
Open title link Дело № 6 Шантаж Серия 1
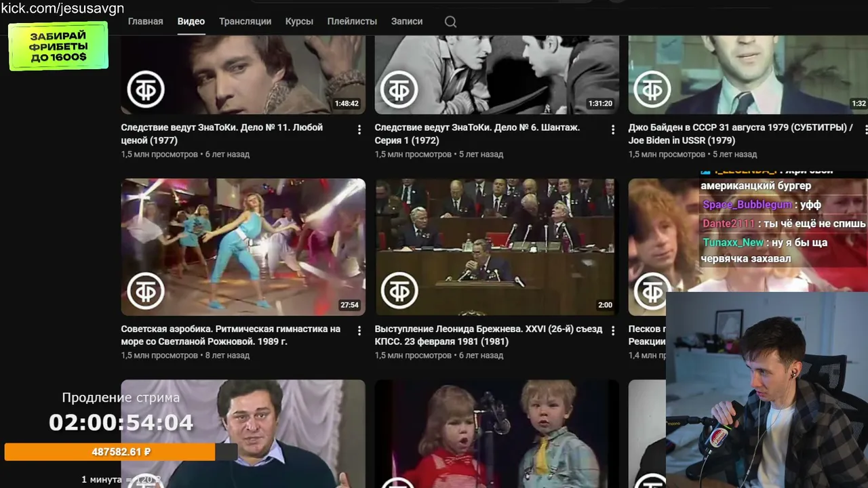point(477,134)
